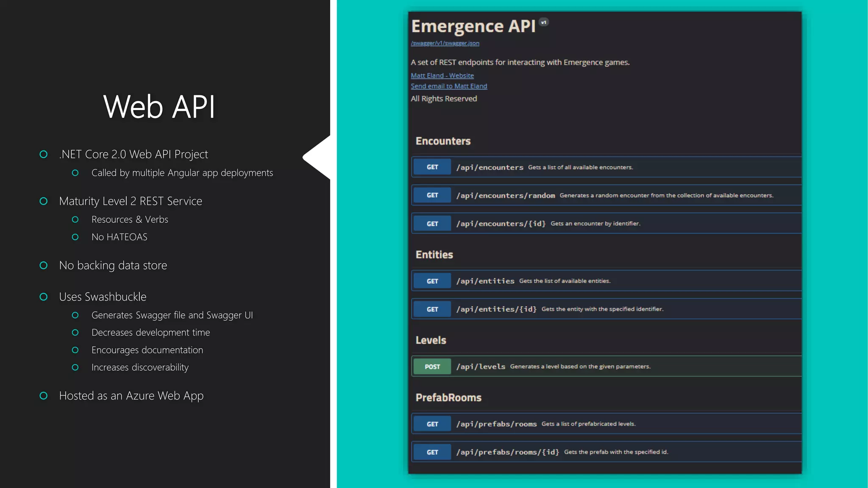
Task: Collapse the PrefabRooms section header
Action: (448, 398)
